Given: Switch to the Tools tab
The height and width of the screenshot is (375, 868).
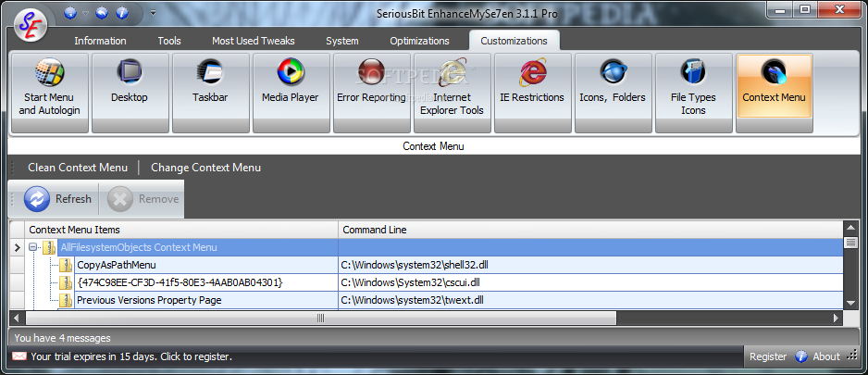Looking at the screenshot, I should coord(169,41).
